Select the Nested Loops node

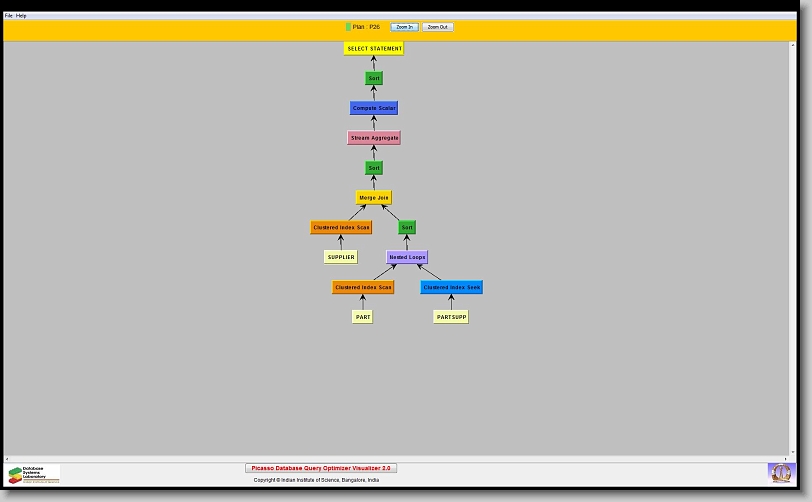tap(407, 257)
